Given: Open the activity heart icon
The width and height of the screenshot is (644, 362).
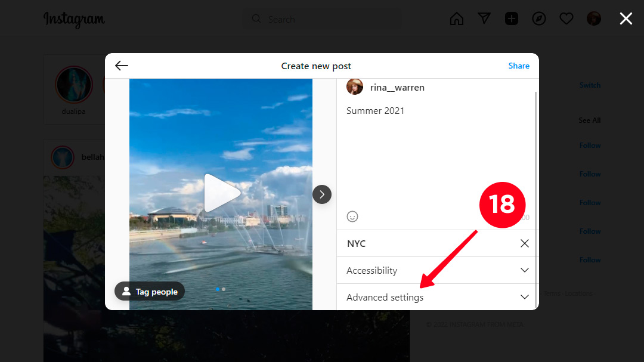Looking at the screenshot, I should coord(566,18).
